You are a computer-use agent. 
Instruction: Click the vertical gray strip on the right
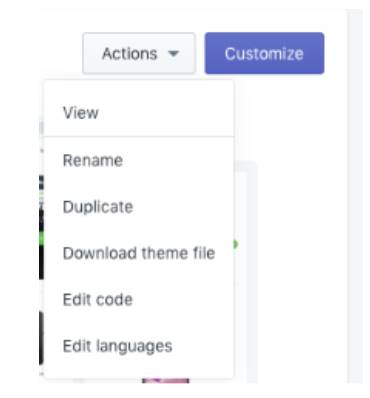355,197
